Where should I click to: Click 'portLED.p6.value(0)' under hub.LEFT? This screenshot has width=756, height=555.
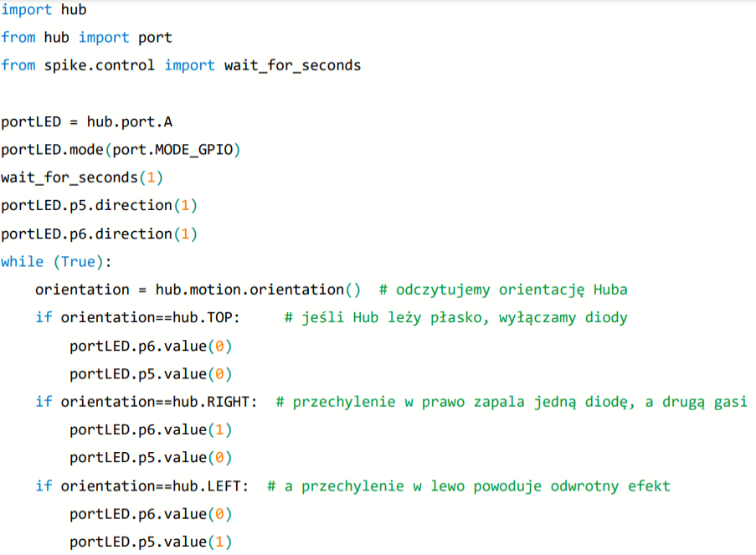pyautogui.click(x=151, y=514)
